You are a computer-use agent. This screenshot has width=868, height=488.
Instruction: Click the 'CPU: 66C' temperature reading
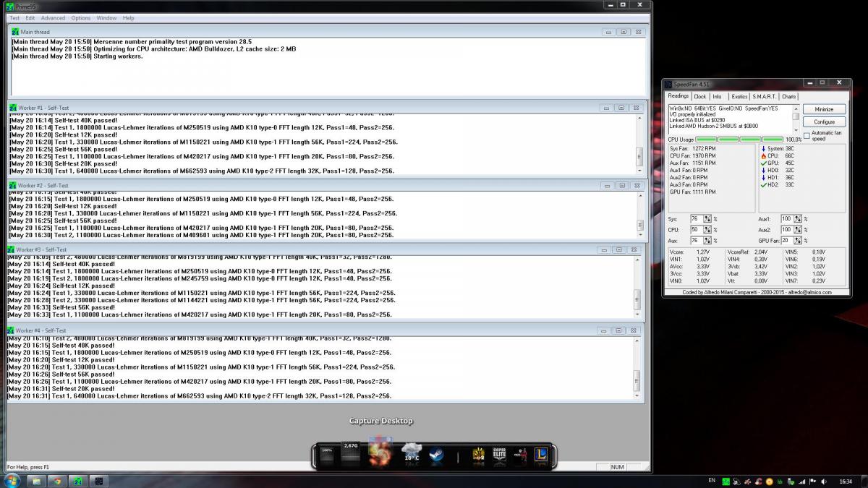click(x=778, y=155)
